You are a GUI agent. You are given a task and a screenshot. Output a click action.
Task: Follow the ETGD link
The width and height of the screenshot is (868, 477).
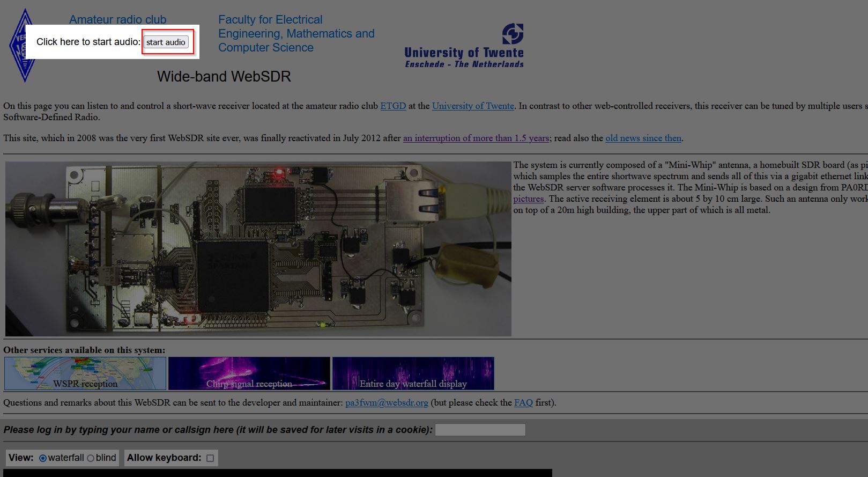393,106
